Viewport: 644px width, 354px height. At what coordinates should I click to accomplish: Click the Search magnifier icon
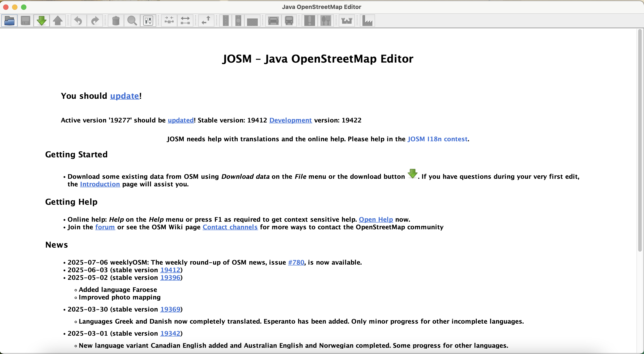[x=132, y=21]
